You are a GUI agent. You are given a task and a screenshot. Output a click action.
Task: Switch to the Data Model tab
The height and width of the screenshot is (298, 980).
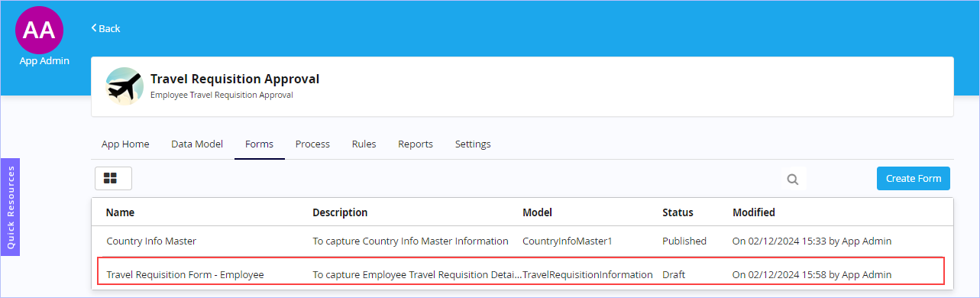(x=197, y=144)
